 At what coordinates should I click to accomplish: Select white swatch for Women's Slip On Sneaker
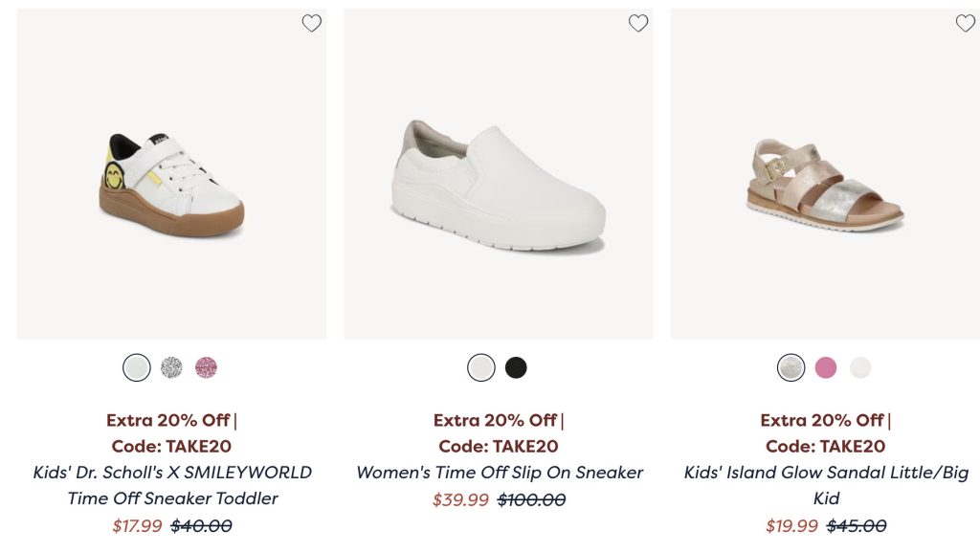tap(481, 367)
